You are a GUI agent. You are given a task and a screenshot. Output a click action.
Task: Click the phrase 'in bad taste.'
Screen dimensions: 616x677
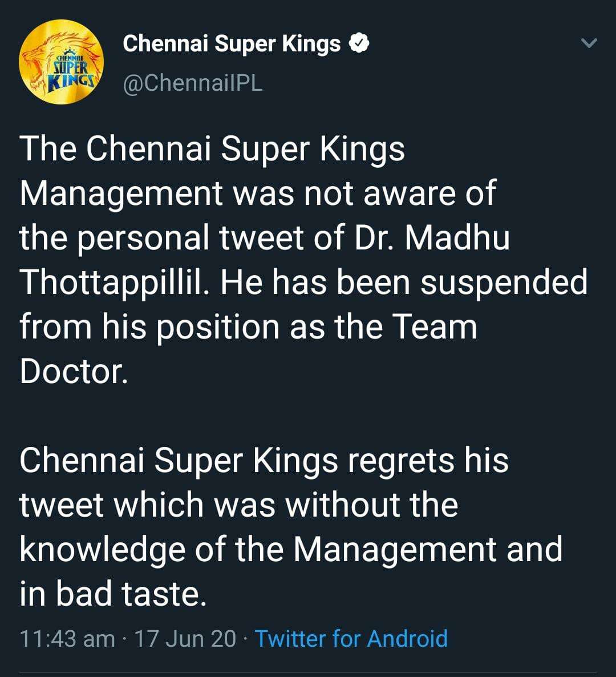(113, 593)
